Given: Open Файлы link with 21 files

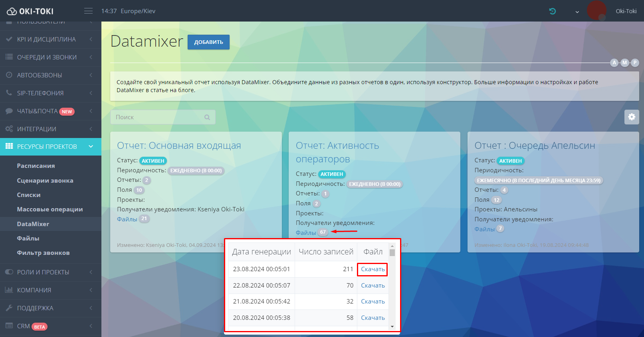Looking at the screenshot, I should 127,219.
